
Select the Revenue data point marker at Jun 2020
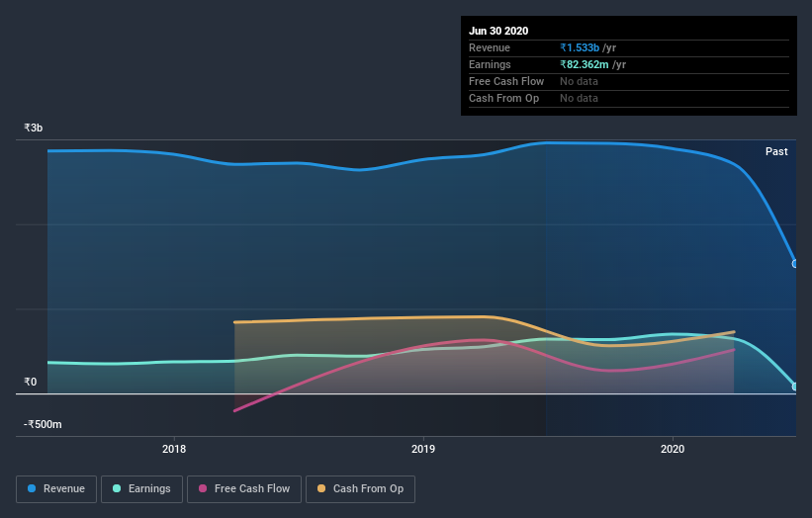click(x=795, y=264)
